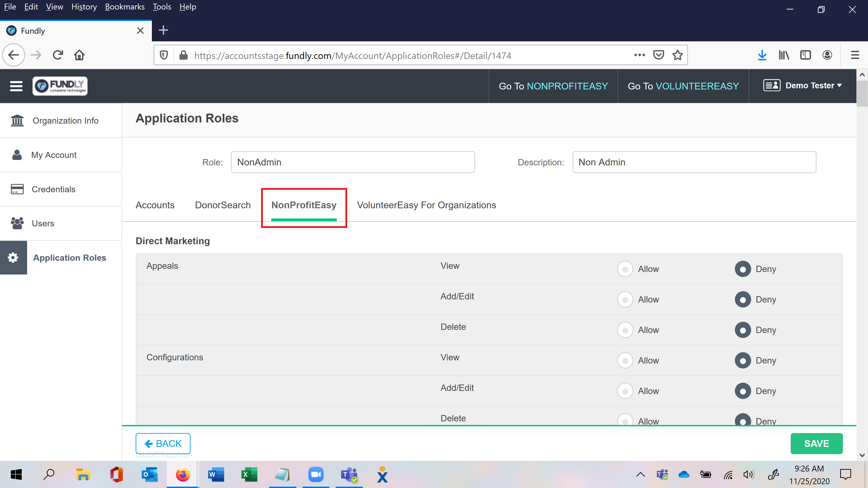Save page to Pocket
The image size is (868, 488).
tap(658, 55)
